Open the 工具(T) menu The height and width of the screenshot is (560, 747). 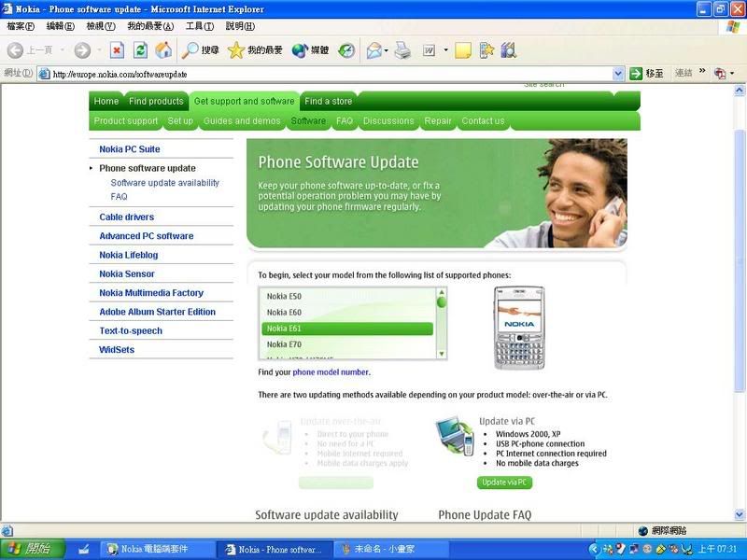tap(200, 26)
